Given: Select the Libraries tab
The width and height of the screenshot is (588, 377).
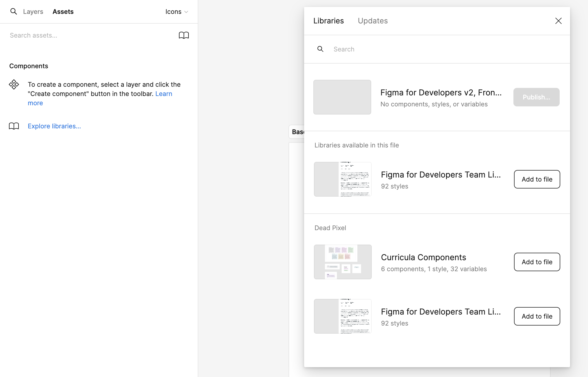Looking at the screenshot, I should pos(328,21).
